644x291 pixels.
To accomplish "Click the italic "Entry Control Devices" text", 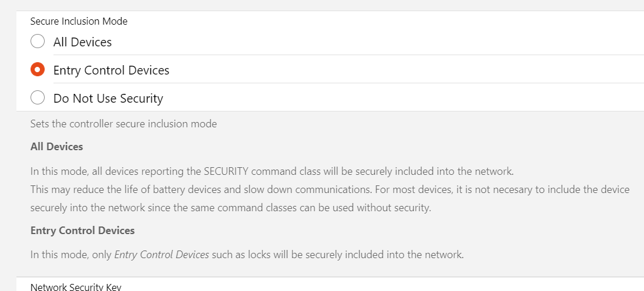I will (x=162, y=255).
